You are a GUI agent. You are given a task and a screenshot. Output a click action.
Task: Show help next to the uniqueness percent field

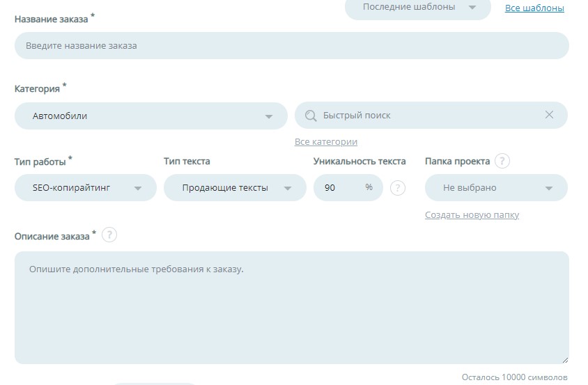coord(398,188)
